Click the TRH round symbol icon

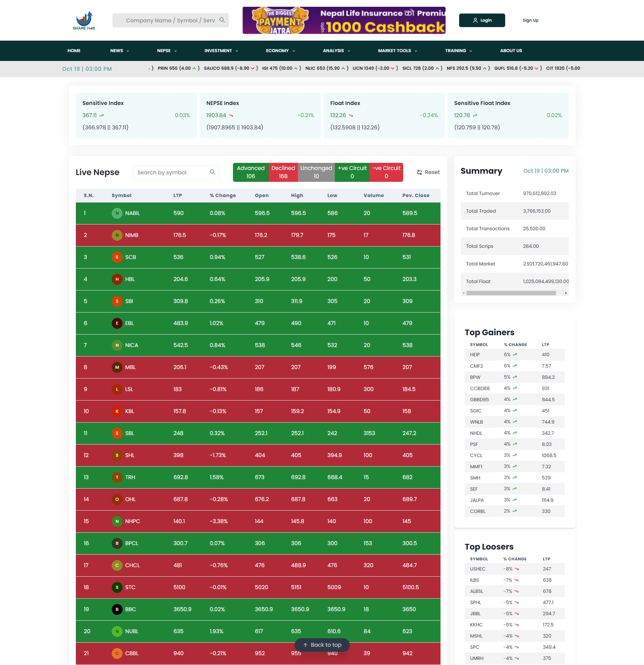click(117, 477)
